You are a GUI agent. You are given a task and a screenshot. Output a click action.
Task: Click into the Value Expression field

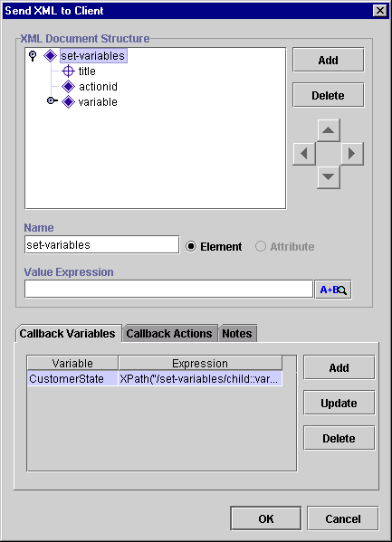pyautogui.click(x=168, y=289)
